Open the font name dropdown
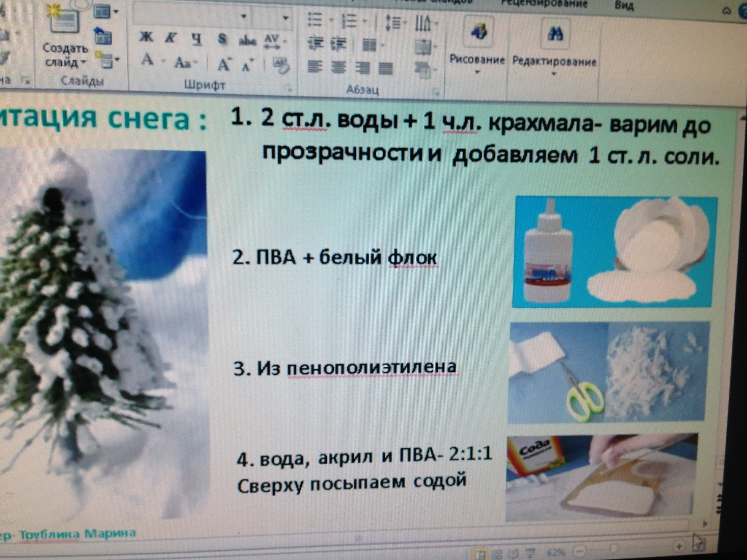Viewport: 747px width, 560px height. (x=244, y=16)
